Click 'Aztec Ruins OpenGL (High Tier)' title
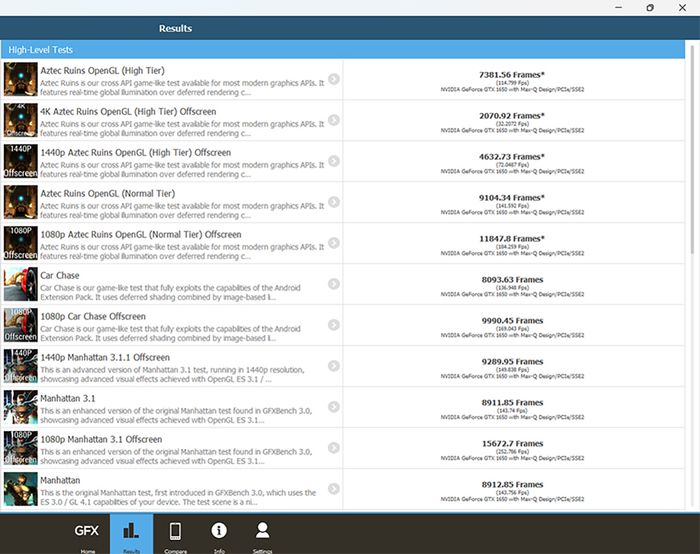Viewport: 700px width, 554px height. coord(102,71)
